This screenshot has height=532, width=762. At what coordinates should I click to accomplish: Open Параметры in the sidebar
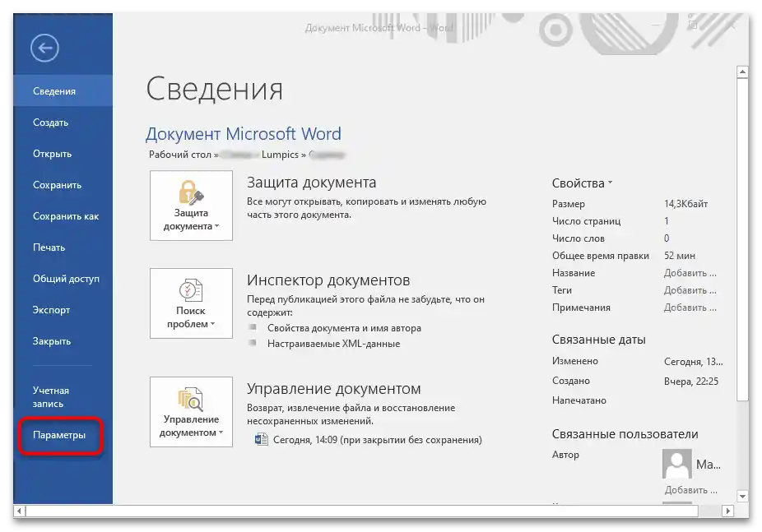pos(61,435)
